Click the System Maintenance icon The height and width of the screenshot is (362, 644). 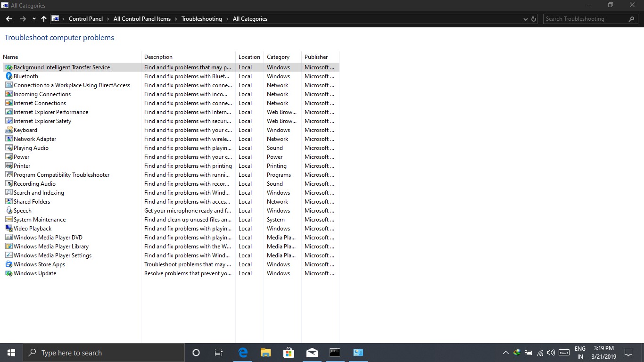tap(9, 220)
